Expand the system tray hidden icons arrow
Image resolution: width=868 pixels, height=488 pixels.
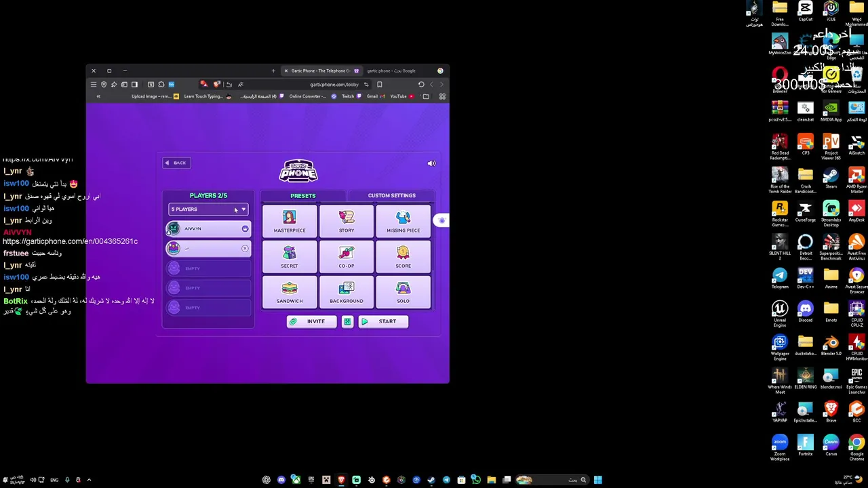[x=89, y=480]
